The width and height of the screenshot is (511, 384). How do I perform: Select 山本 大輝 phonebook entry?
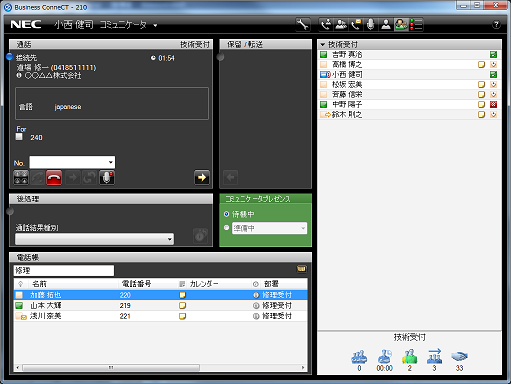(x=160, y=306)
